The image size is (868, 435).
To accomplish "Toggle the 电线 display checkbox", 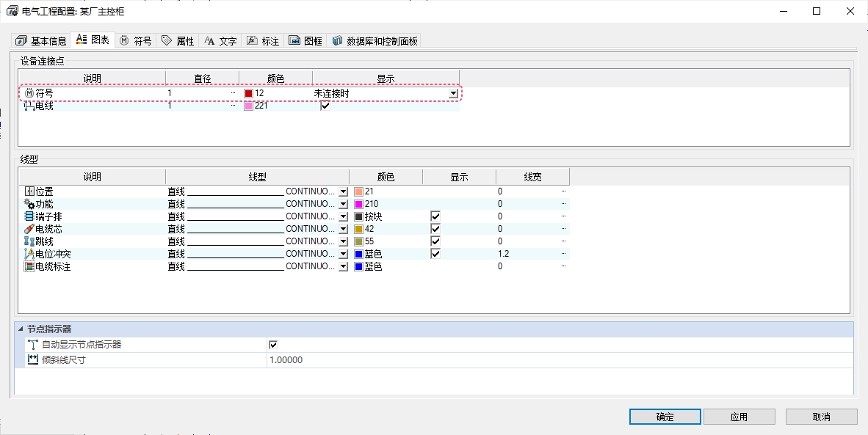I will point(325,106).
